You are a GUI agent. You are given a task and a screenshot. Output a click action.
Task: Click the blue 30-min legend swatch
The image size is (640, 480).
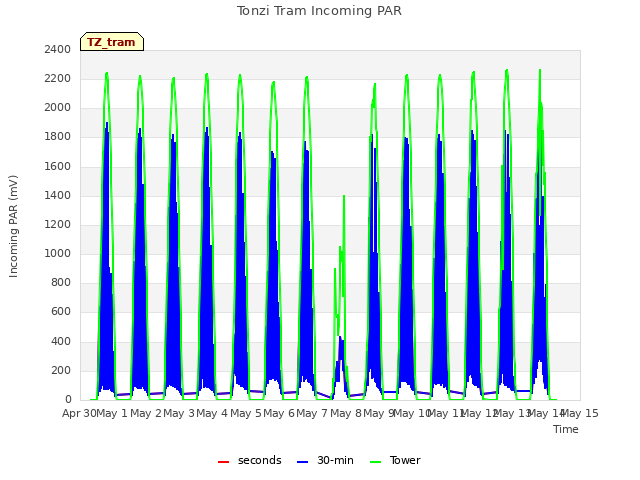[302, 462]
